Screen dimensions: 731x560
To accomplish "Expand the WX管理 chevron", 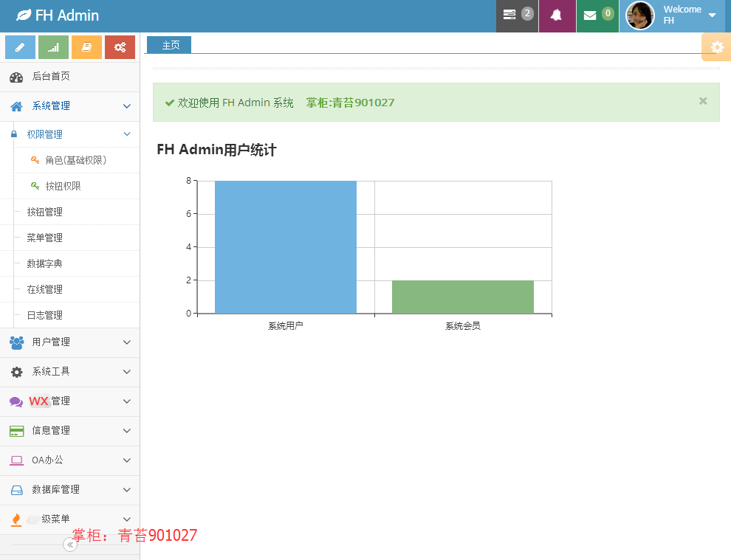I will 127,401.
